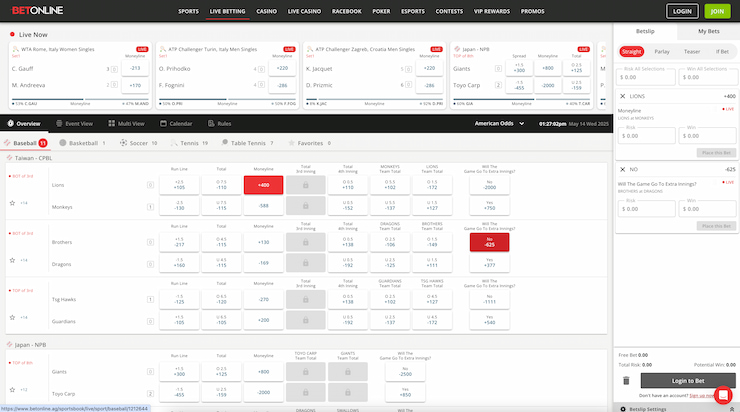Image resolution: width=740 pixels, height=412 pixels.
Task: Expand Betslip Settings panel arrow
Action: pos(732,409)
